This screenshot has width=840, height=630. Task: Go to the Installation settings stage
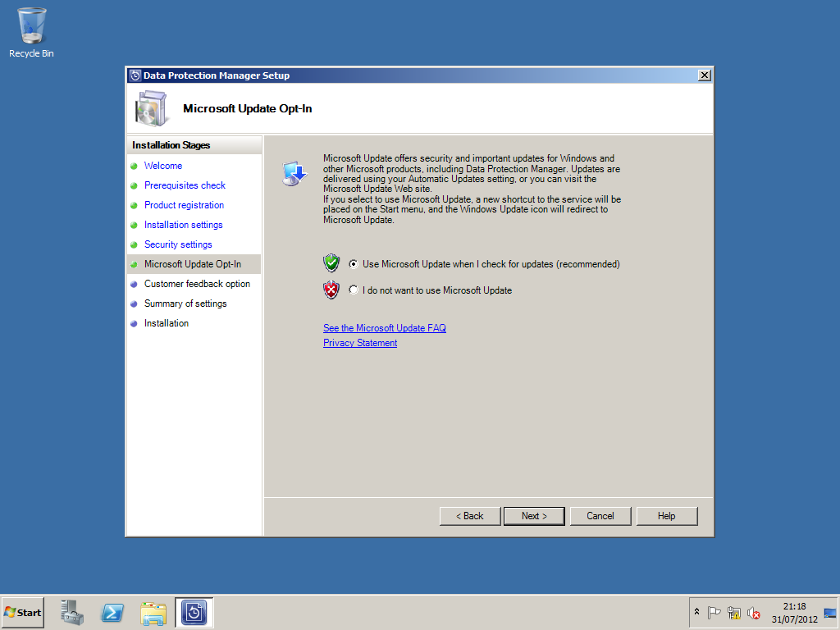pyautogui.click(x=183, y=225)
